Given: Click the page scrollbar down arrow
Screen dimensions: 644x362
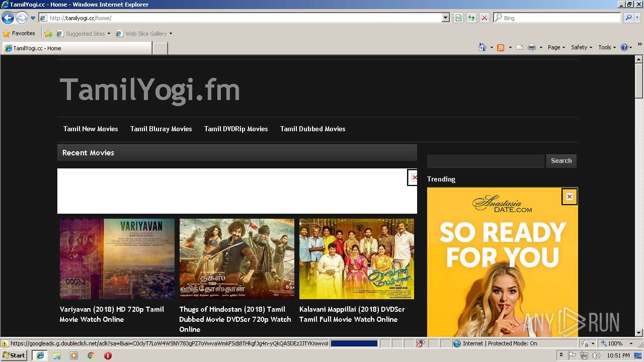Looking at the screenshot, I should (x=639, y=333).
